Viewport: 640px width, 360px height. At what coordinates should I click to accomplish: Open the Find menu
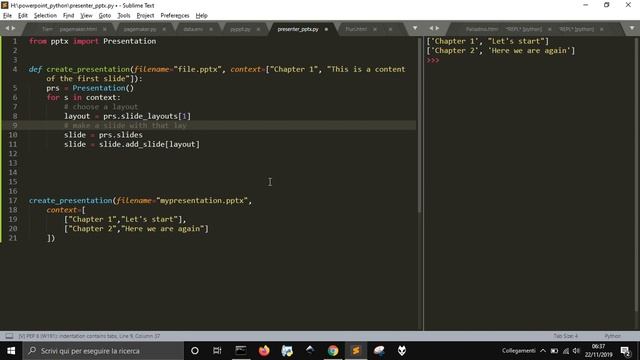click(69, 16)
